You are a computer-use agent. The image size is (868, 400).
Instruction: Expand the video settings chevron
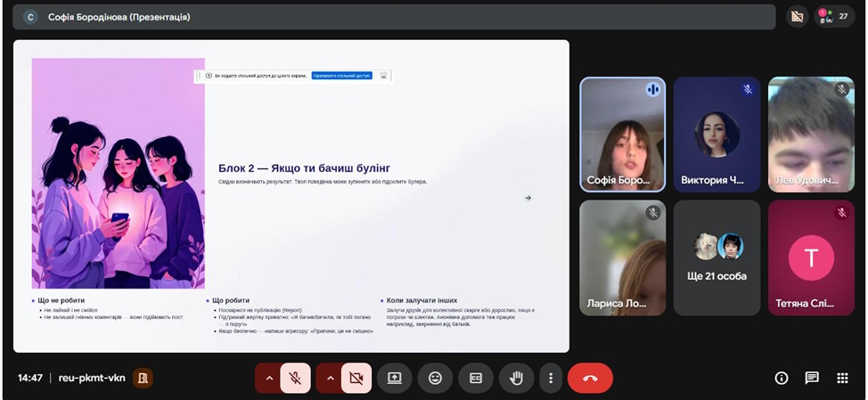point(330,378)
